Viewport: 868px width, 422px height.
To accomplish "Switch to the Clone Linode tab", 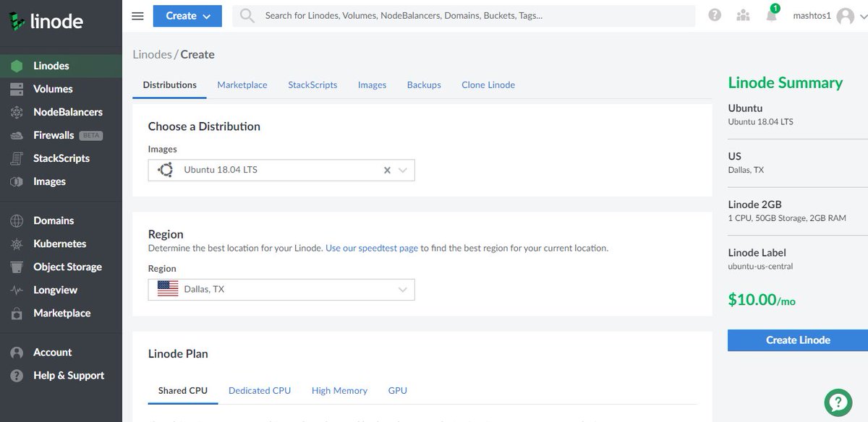I will [x=488, y=85].
